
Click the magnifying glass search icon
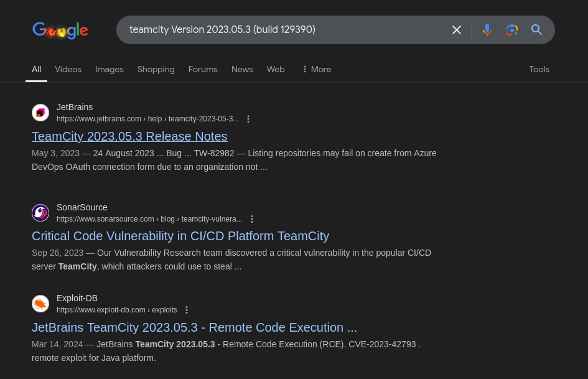point(536,30)
